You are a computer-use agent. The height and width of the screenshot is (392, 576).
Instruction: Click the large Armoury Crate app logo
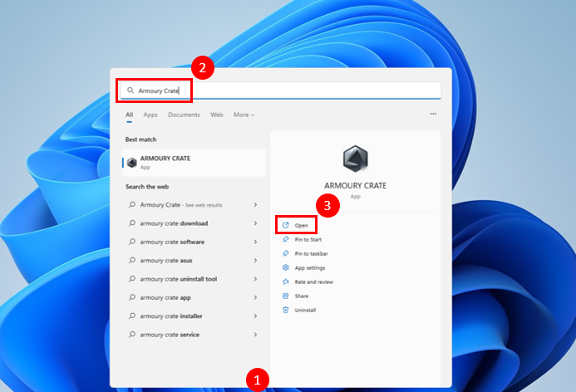tap(355, 159)
